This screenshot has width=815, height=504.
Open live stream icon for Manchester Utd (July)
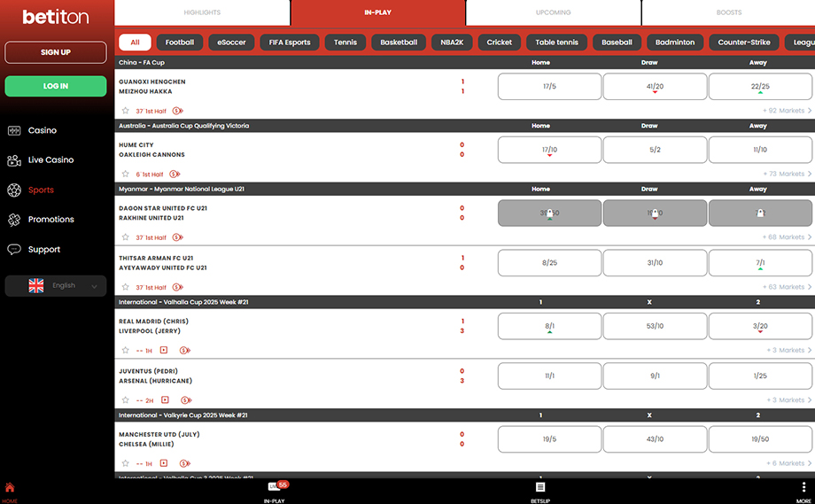[164, 463]
